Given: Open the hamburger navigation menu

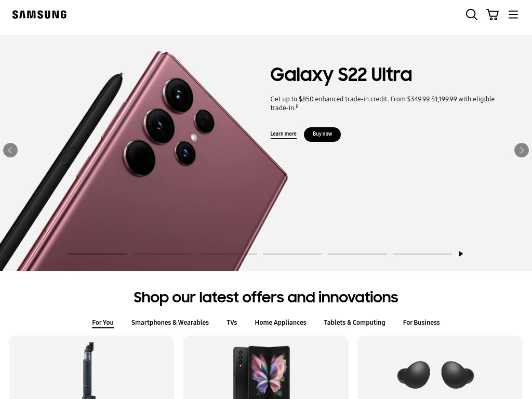Looking at the screenshot, I should (513, 15).
